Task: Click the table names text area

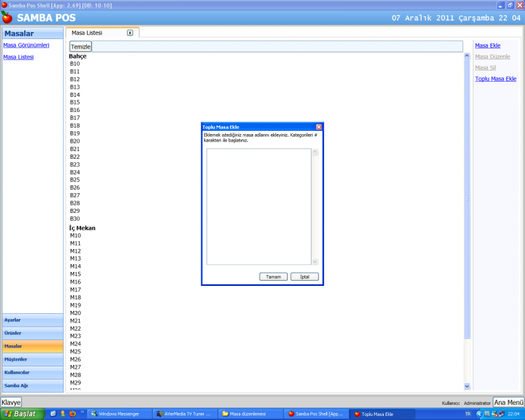Action: click(x=259, y=206)
